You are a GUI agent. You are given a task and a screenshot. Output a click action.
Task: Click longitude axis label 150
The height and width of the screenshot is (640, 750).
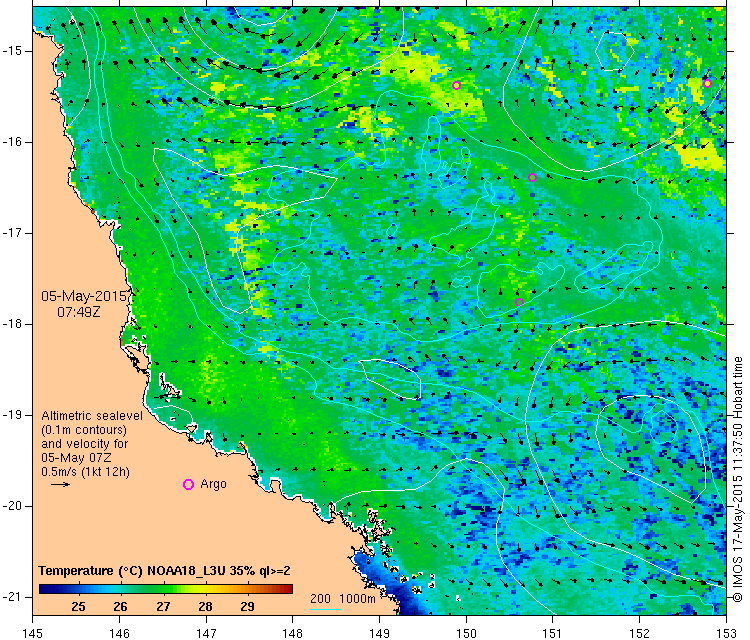click(466, 633)
